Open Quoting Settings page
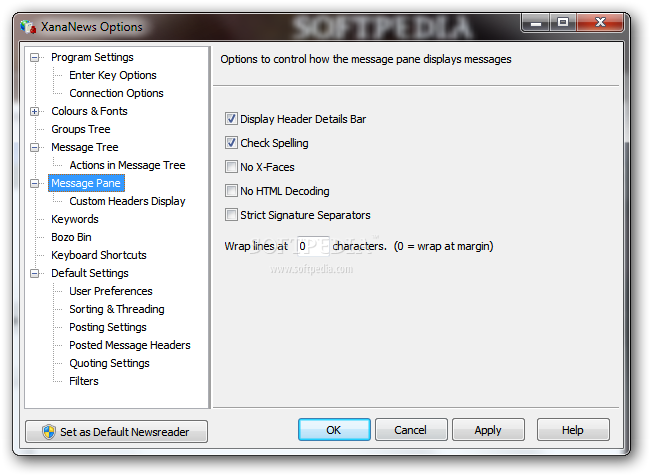 click(109, 363)
